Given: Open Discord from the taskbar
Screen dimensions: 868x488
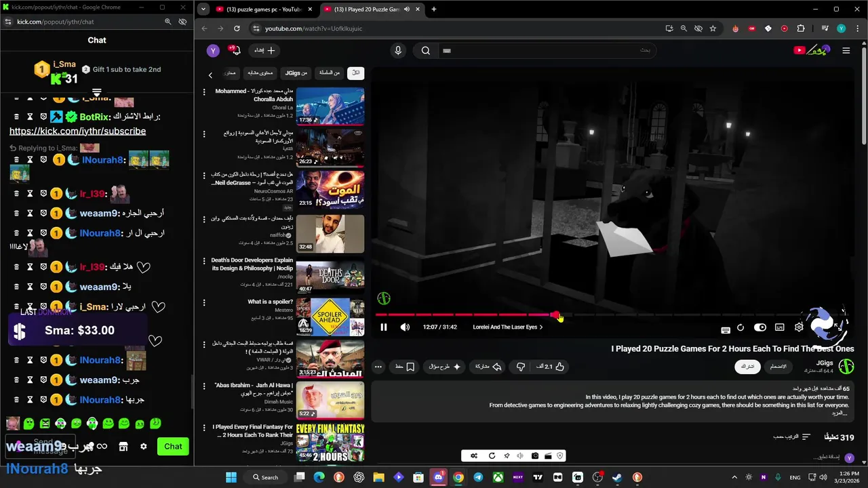Looking at the screenshot, I should [438, 477].
